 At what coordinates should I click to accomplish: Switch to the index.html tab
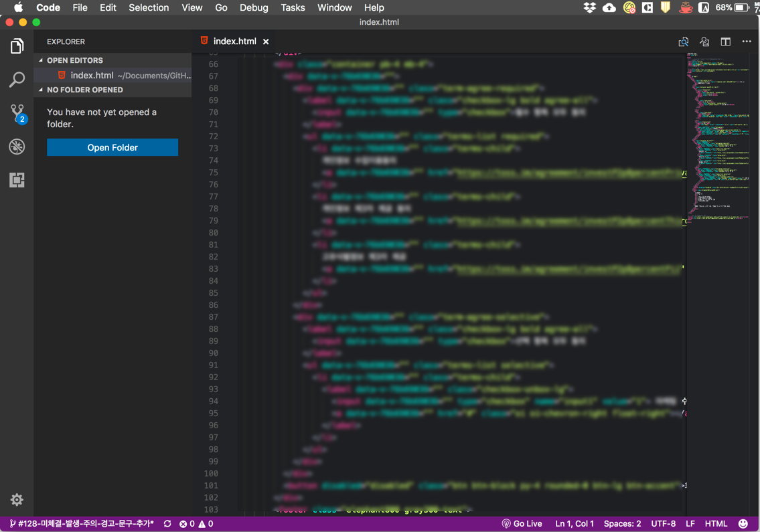coord(234,41)
